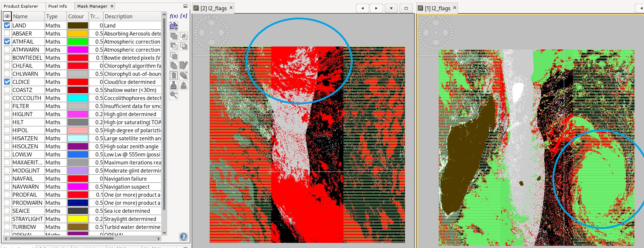
Task: Create mask from vector data container
Action: [174, 26]
